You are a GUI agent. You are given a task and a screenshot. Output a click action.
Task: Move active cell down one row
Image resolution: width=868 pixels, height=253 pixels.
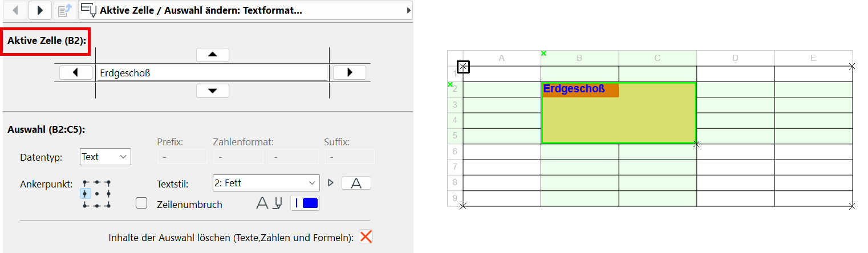pyautogui.click(x=213, y=91)
